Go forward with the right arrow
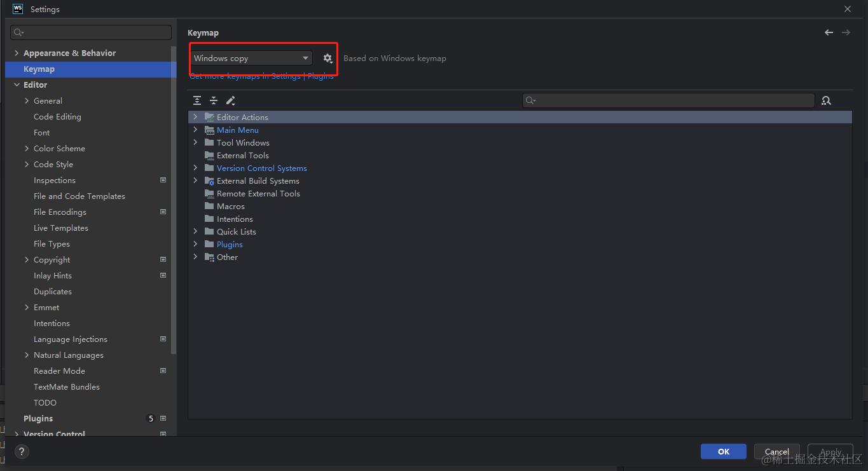The width and height of the screenshot is (868, 471). click(846, 32)
